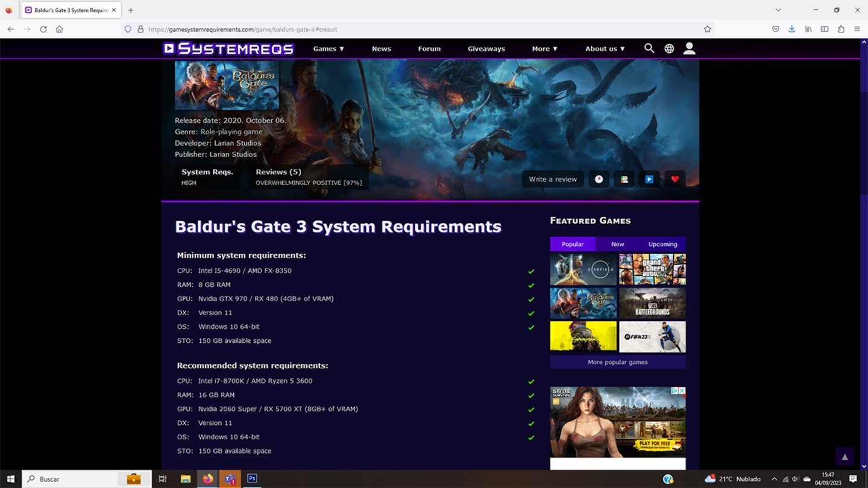Open the Reviews (5) tab
868x488 pixels.
click(309, 177)
